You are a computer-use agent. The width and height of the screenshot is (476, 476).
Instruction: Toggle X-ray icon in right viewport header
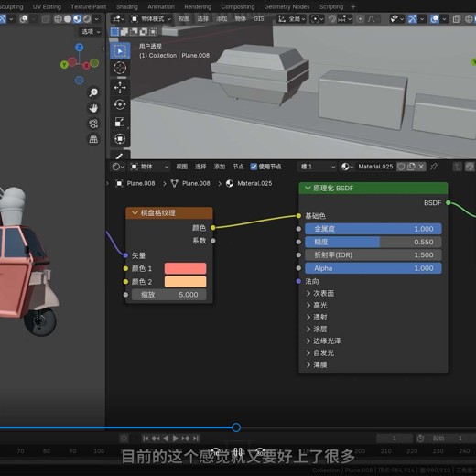457,19
